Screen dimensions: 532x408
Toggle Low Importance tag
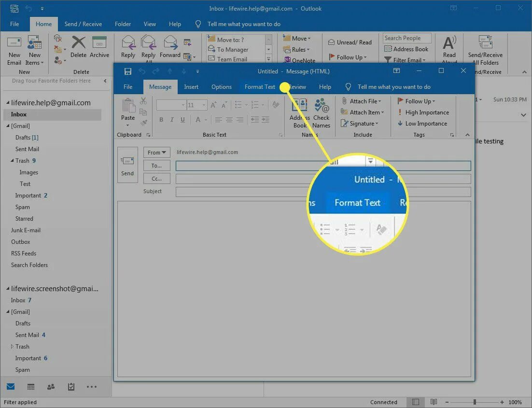pyautogui.click(x=422, y=124)
